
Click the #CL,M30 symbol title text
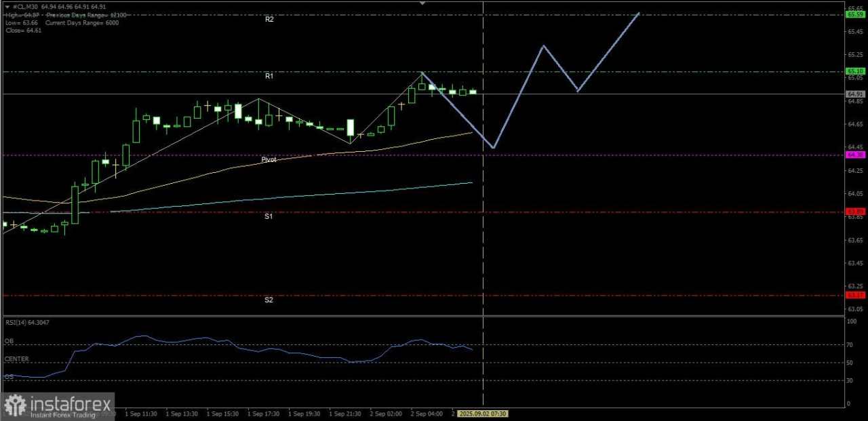click(26, 7)
